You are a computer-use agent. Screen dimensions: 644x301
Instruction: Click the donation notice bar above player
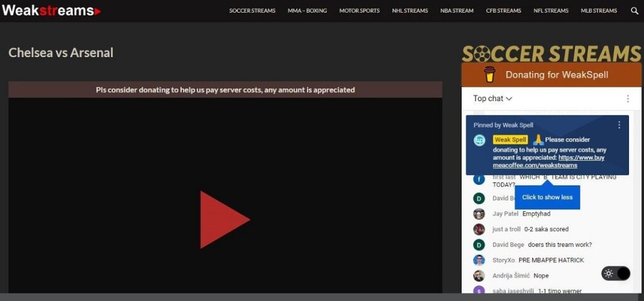pyautogui.click(x=225, y=89)
